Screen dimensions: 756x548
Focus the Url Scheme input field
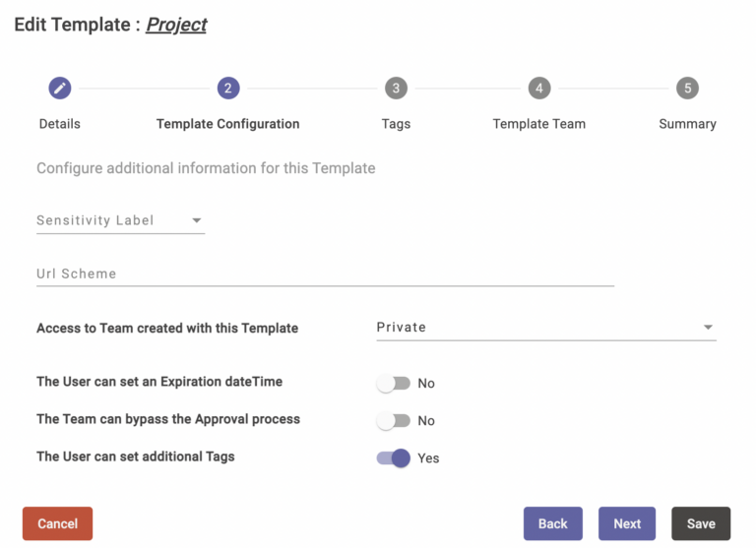(x=326, y=274)
